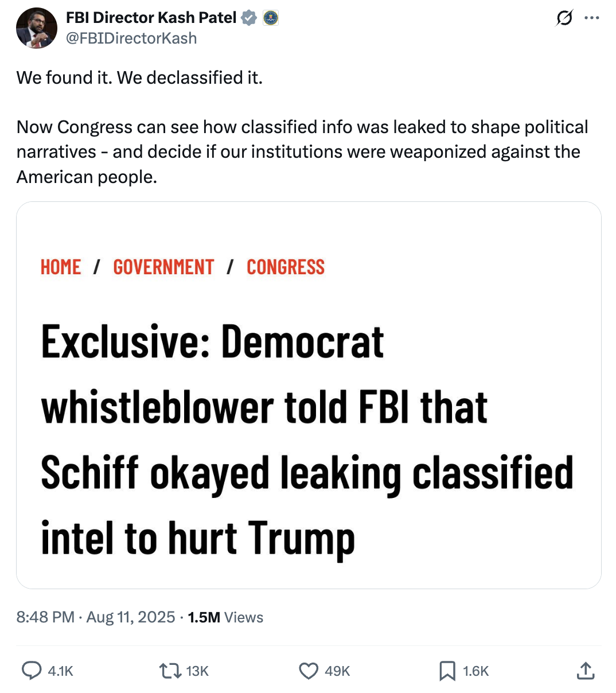Select the GOVERNMENT breadcrumb
Image resolution: width=616 pixels, height=693 pixels.
163,267
